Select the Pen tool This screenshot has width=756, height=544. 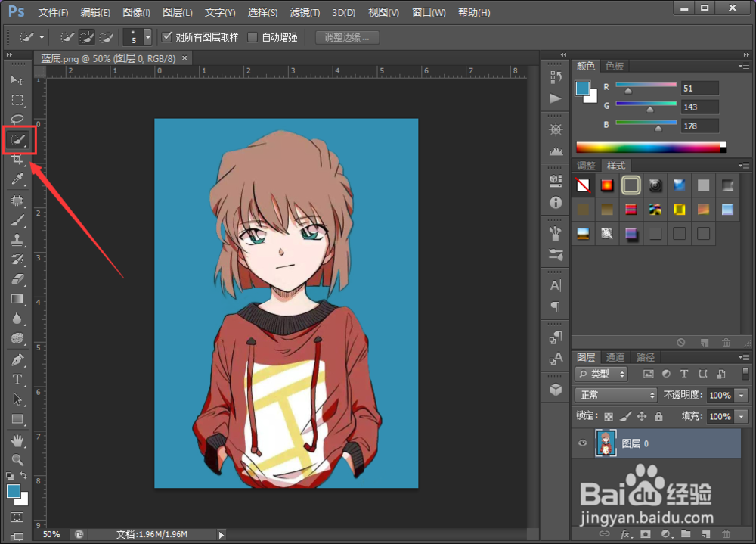pos(17,360)
